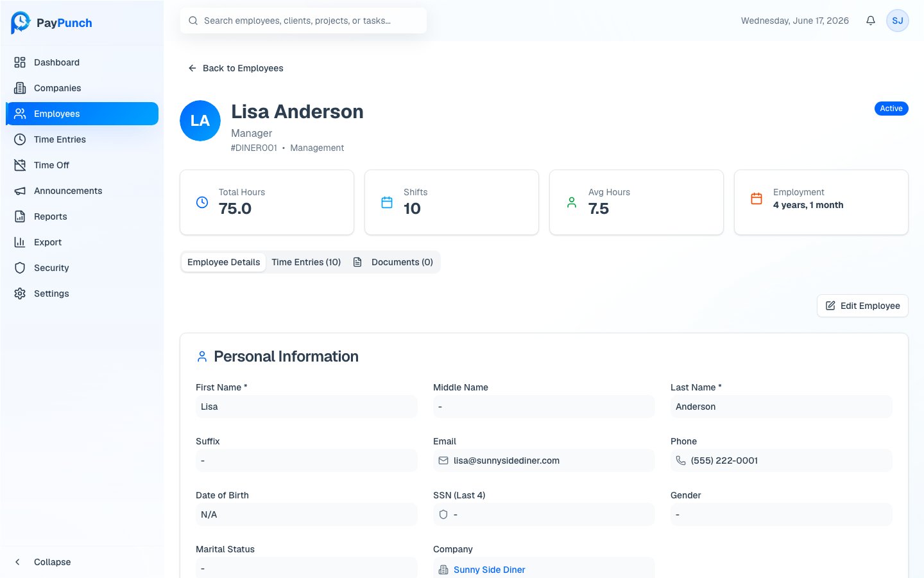Click the Avg Hours value 7.5

pyautogui.click(x=599, y=209)
